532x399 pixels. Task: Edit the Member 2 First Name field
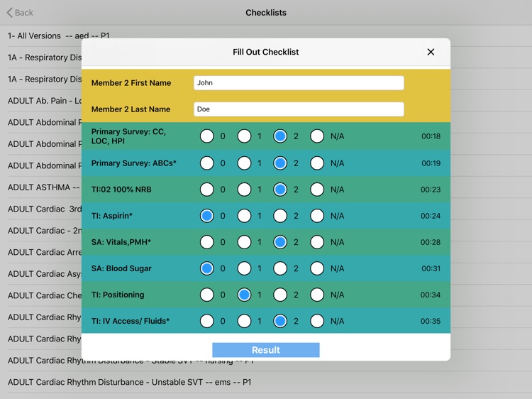(x=299, y=83)
